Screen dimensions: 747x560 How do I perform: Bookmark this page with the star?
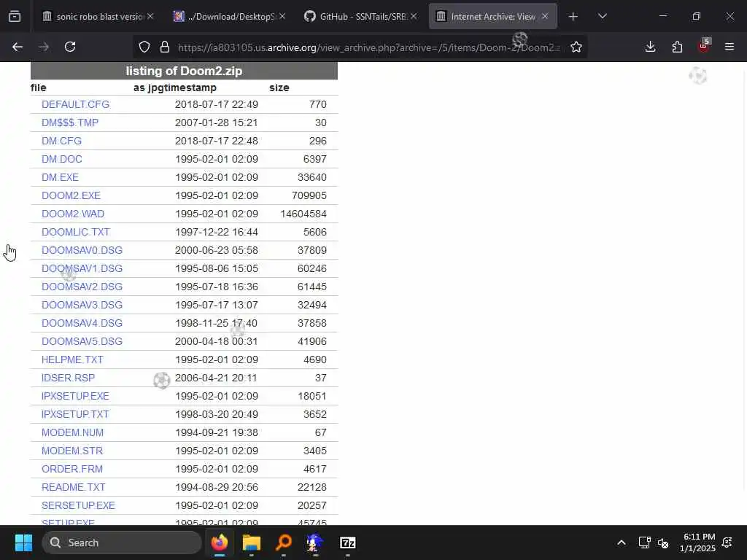(576, 47)
